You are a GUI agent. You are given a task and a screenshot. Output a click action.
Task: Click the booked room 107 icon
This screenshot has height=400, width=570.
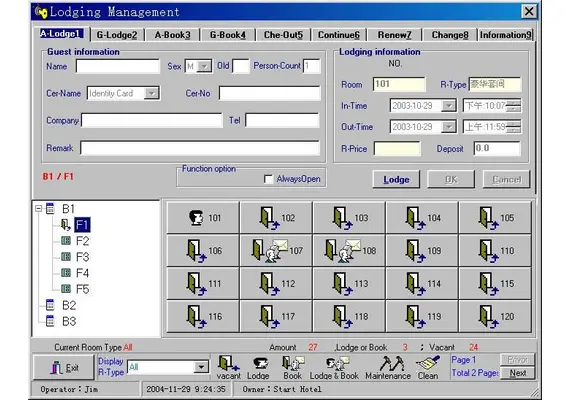tap(270, 251)
